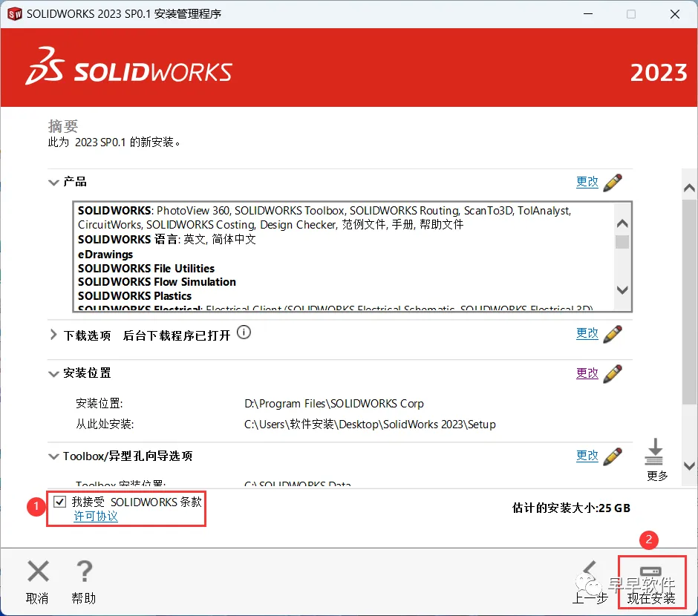Click 更改 link for Toolbox/异型孔向导选项
This screenshot has width=698, height=616.
pyautogui.click(x=587, y=456)
